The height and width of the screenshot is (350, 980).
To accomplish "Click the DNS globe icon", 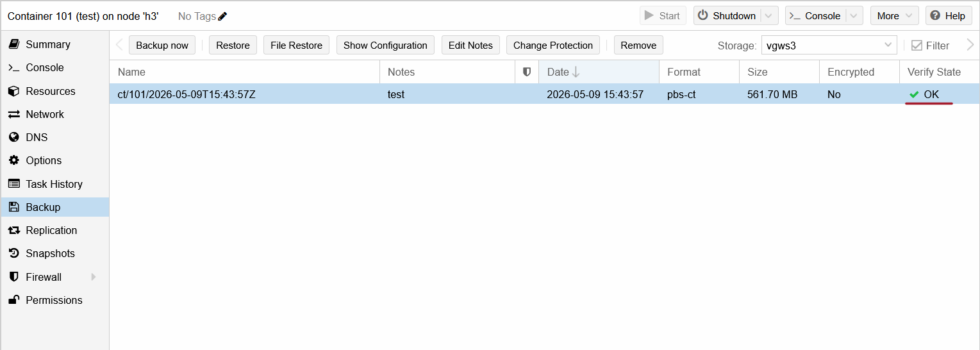I will [13, 137].
